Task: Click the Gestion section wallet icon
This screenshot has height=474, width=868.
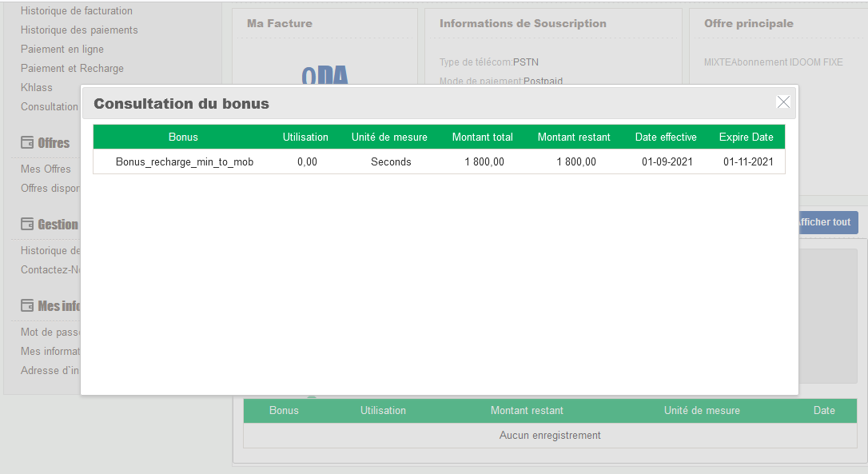Action: coord(27,225)
